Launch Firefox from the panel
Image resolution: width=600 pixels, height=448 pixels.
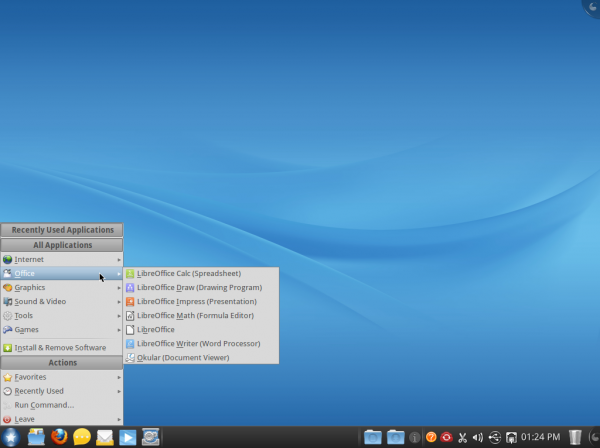[x=59, y=437]
